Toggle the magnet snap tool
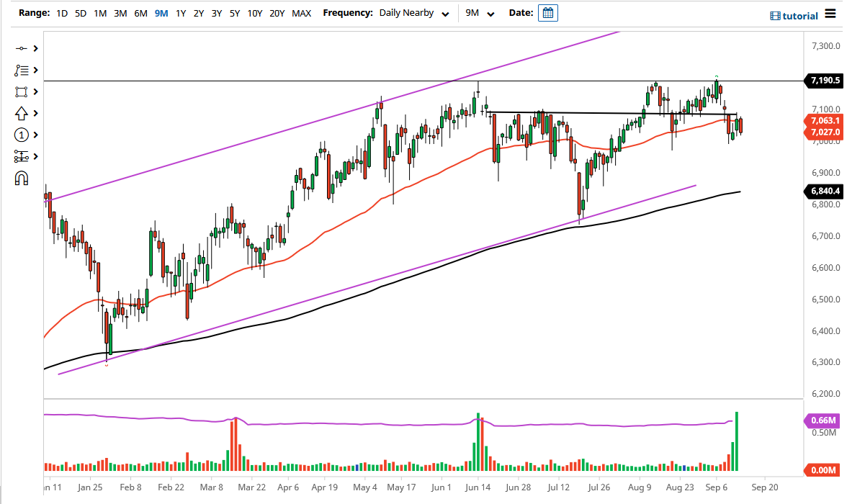 20,178
